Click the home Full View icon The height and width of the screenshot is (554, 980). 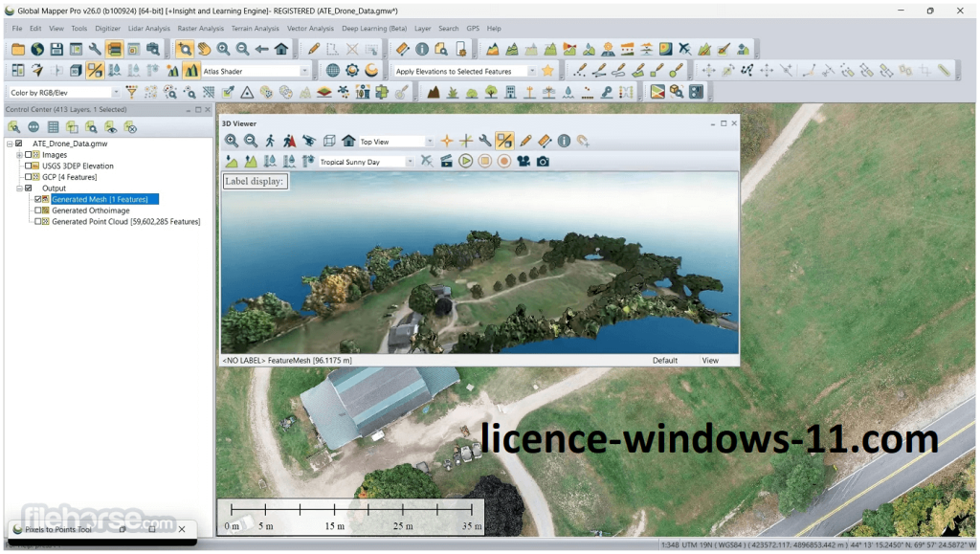281,49
